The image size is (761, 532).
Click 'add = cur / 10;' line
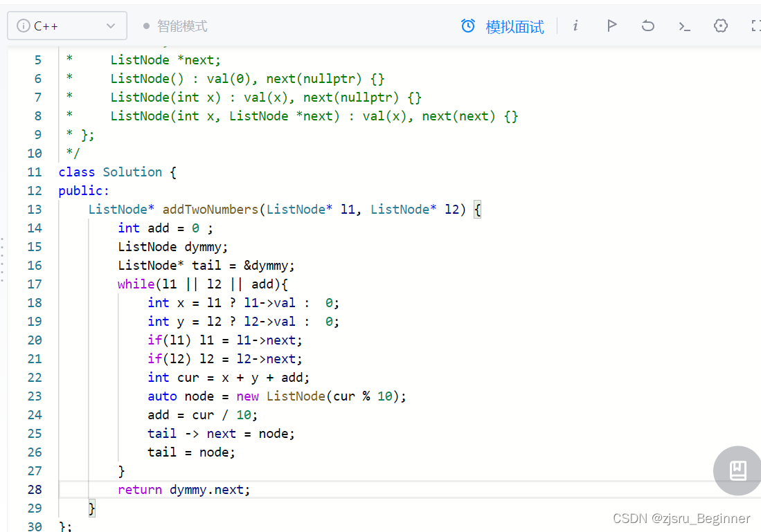(202, 415)
